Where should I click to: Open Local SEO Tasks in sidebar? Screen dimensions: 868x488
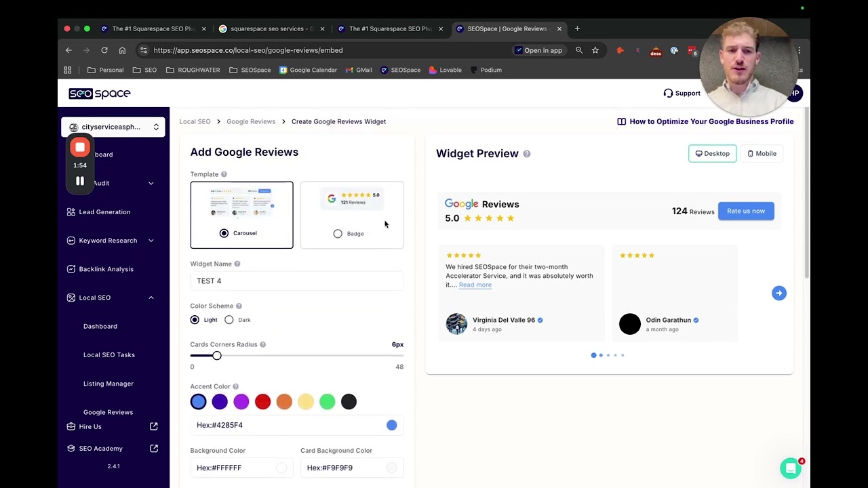tap(109, 355)
